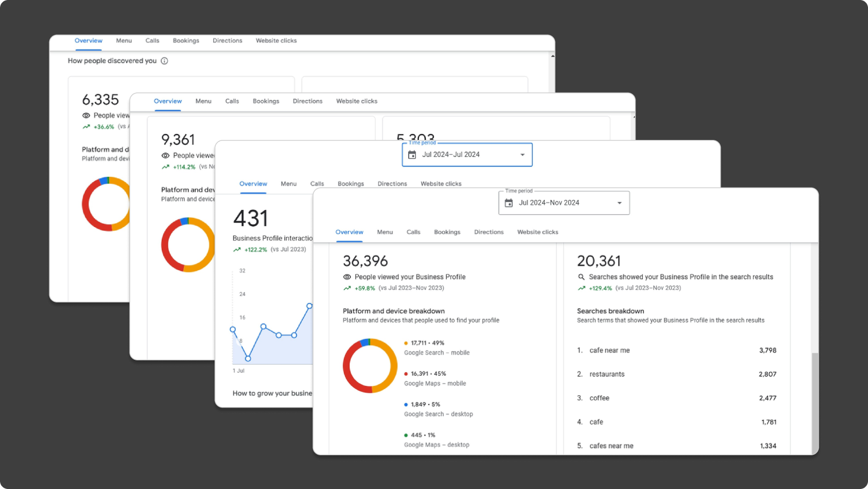Viewport: 868px width, 489px height.
Task: Click the info icon beside How people discovered you
Action: click(164, 61)
